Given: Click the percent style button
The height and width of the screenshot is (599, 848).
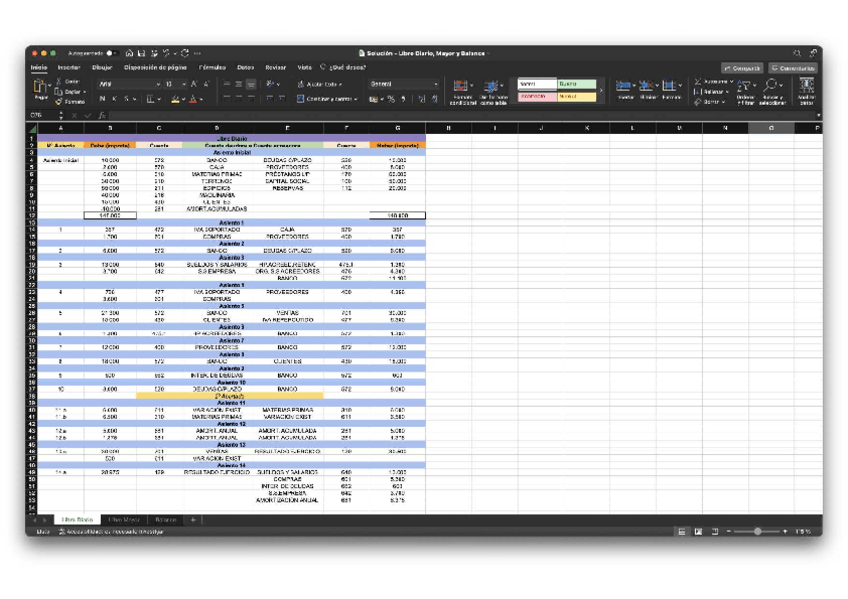Looking at the screenshot, I should 392,99.
